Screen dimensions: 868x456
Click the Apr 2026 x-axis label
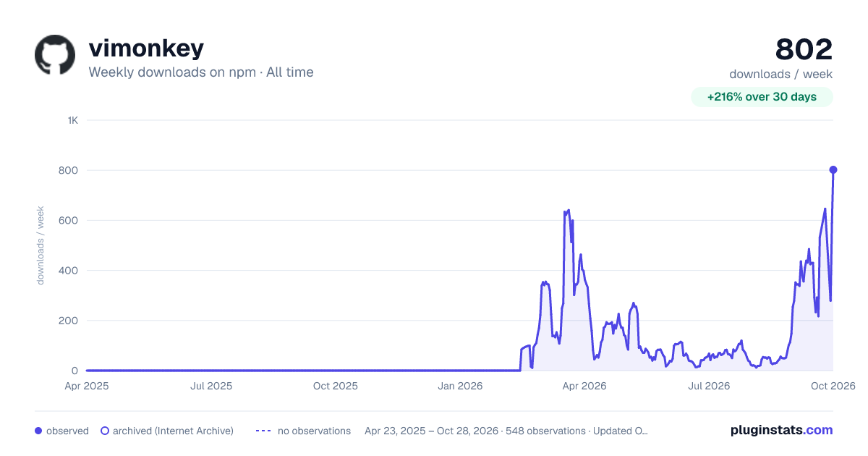point(584,387)
